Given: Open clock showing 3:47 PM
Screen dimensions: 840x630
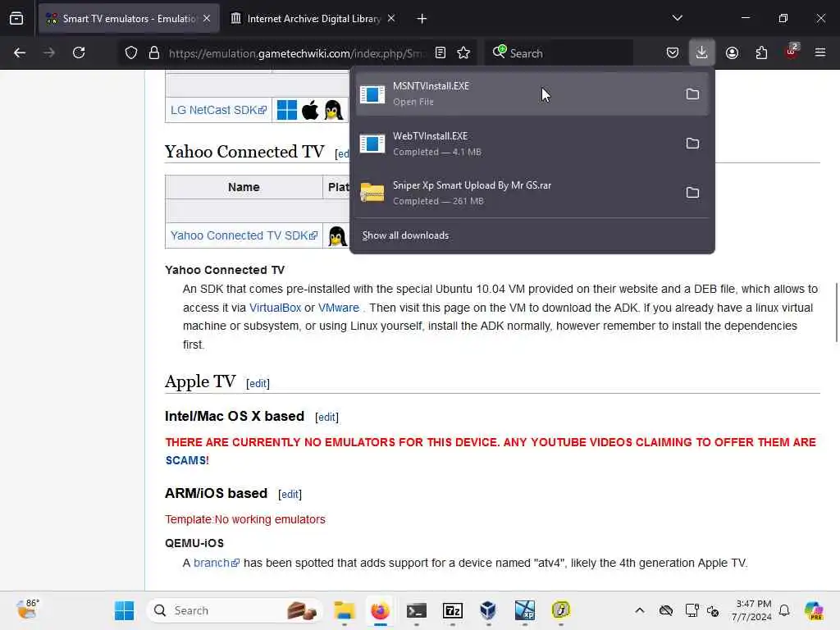Looking at the screenshot, I should click(x=753, y=610).
